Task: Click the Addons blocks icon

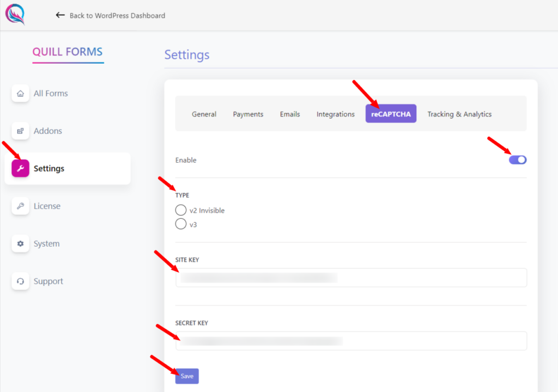Action: coord(20,131)
